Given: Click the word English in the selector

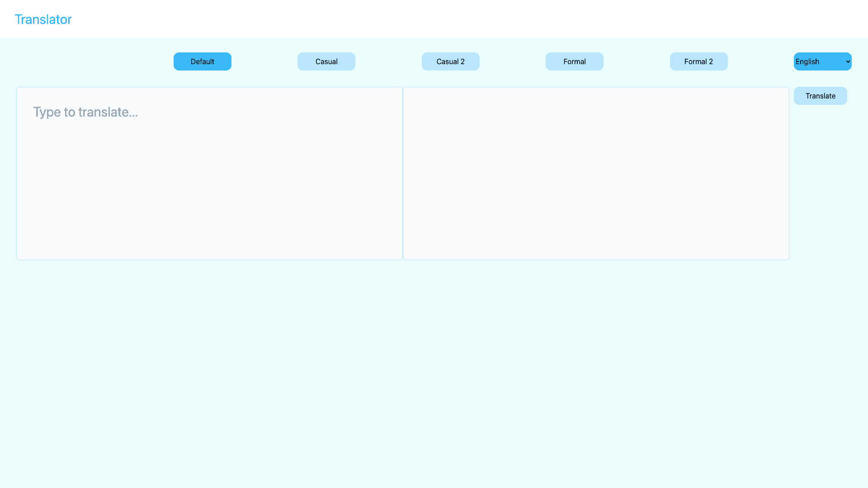Looking at the screenshot, I should pos(807,61).
